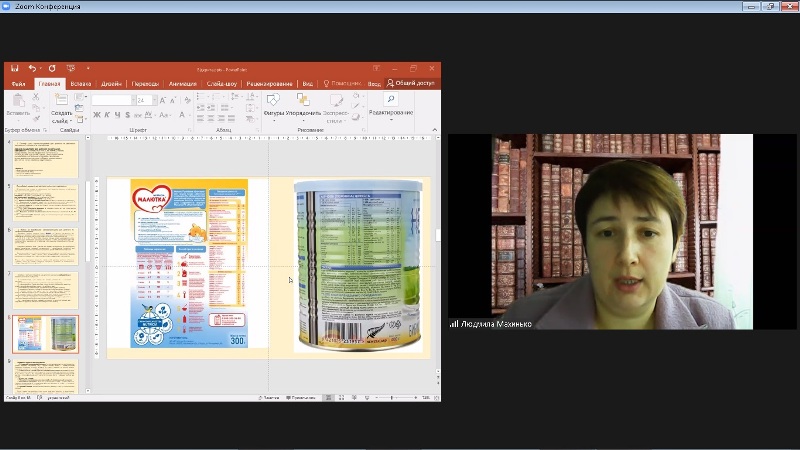Click the Paste (Вставить) clipboard icon
This screenshot has width=800, height=450.
17,102
